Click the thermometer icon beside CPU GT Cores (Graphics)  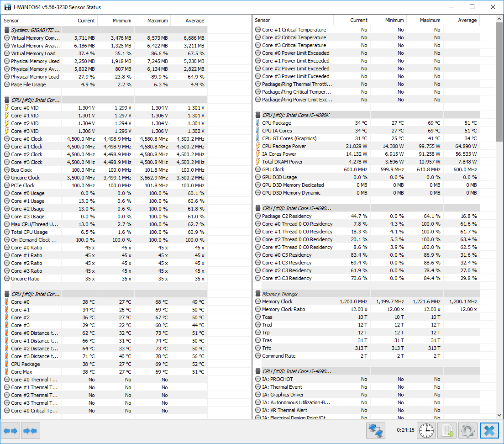tap(258, 138)
